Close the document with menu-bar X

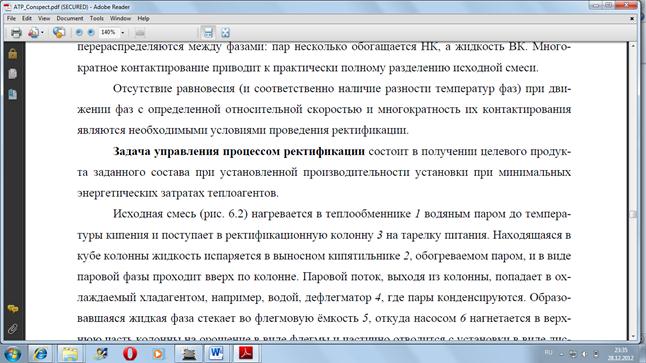(632, 19)
